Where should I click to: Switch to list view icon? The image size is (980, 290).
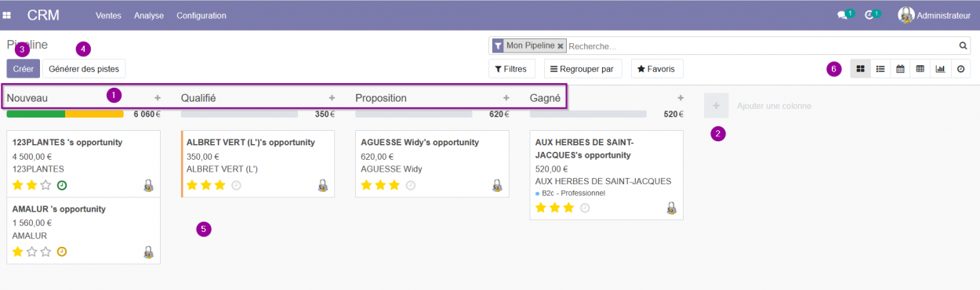pos(880,69)
